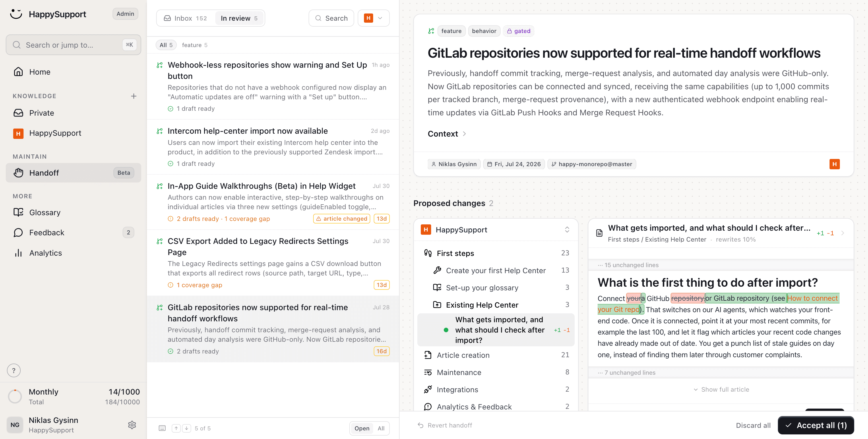Click the document icon beside the article title
868x439 pixels.
click(x=599, y=233)
